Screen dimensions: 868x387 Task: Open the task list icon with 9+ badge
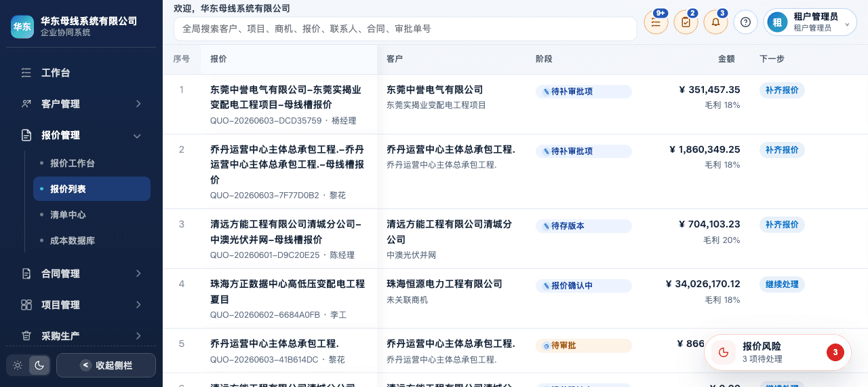656,22
